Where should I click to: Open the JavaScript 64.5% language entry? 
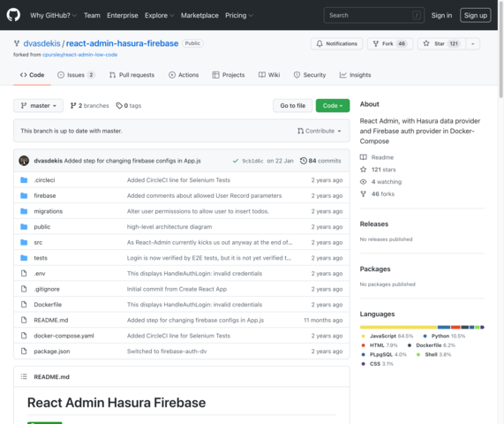click(x=387, y=336)
